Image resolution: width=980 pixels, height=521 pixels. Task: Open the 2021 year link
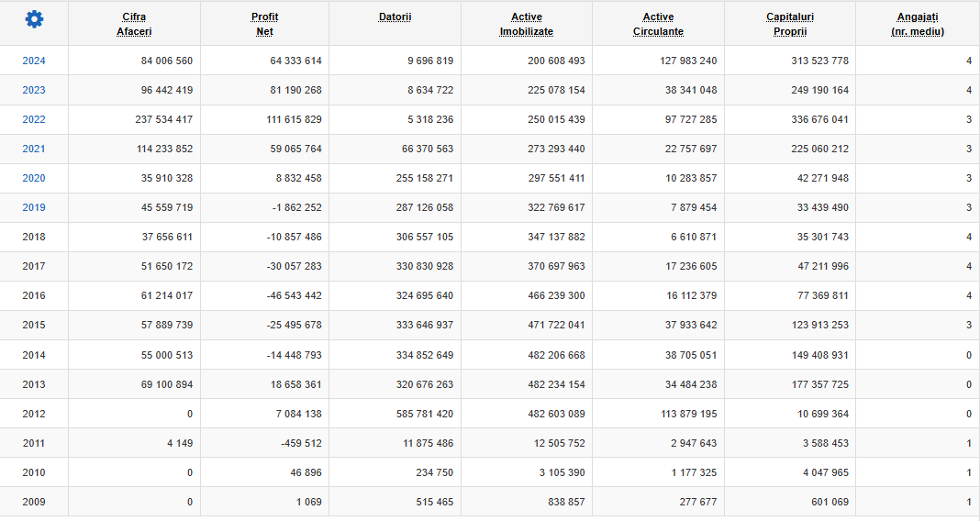34,149
